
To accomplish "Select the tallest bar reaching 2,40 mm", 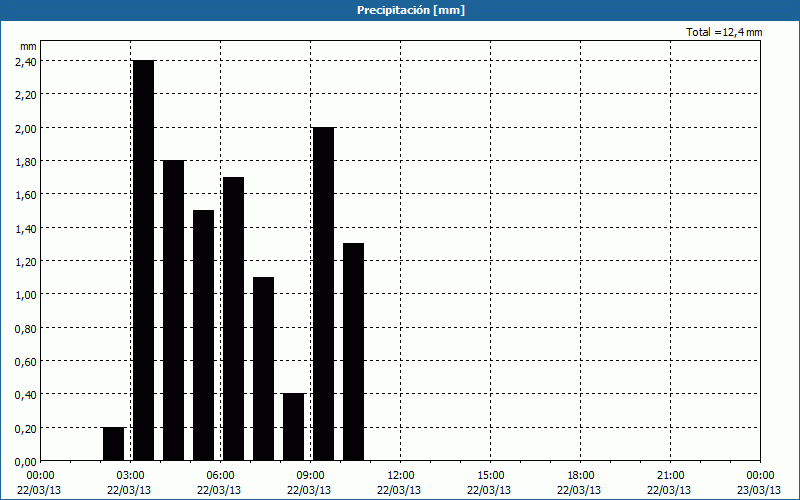I will 143,260.
